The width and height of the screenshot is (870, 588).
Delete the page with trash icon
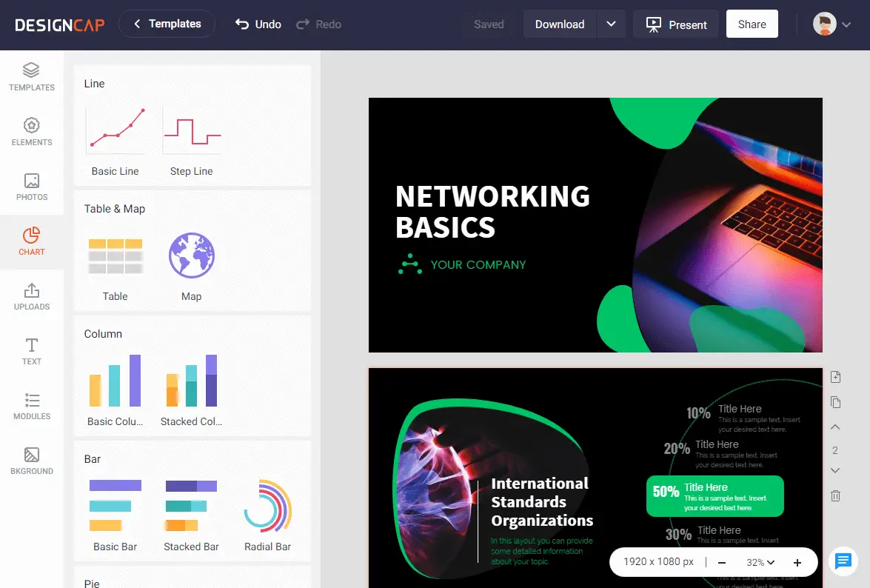pyautogui.click(x=836, y=495)
